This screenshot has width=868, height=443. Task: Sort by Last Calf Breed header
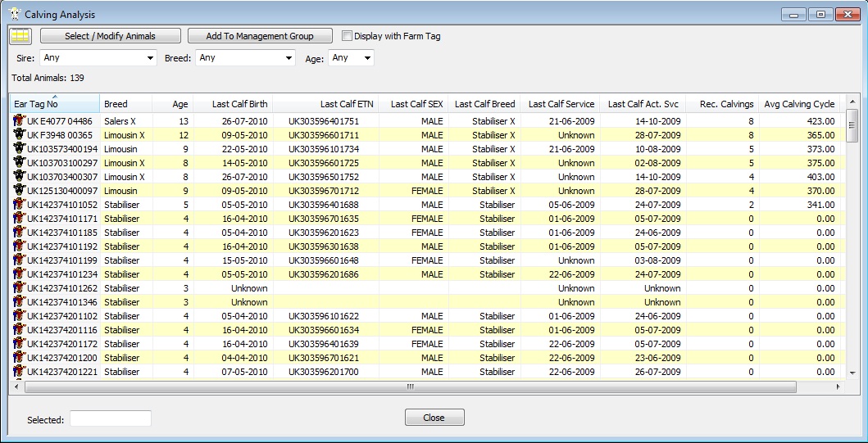pos(484,104)
